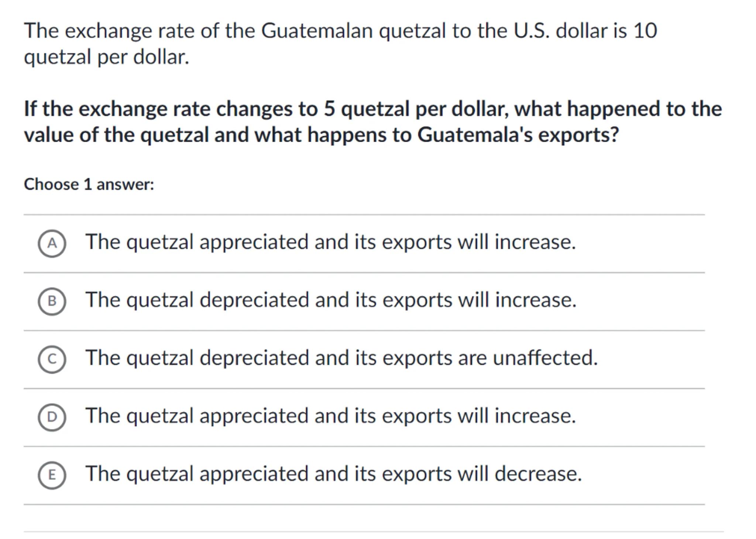Click the intro sentence about exchange rate
The width and height of the screenshot is (756, 539).
(340, 44)
